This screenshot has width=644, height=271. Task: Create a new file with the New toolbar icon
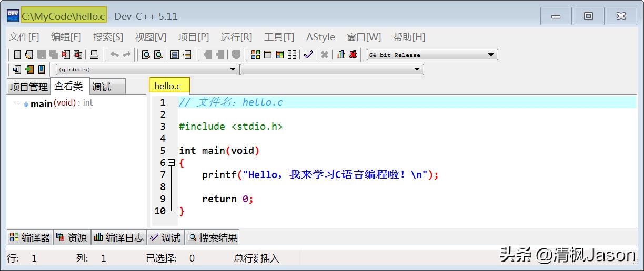[17, 55]
